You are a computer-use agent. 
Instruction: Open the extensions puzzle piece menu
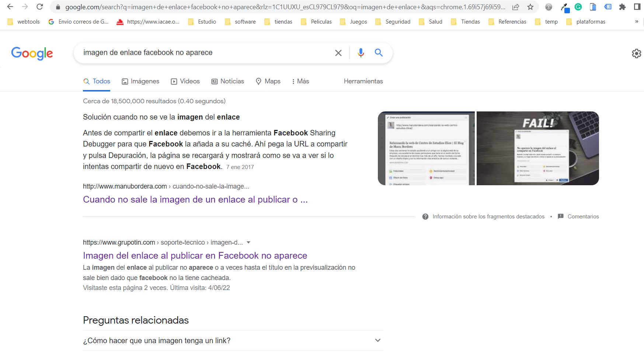622,7
